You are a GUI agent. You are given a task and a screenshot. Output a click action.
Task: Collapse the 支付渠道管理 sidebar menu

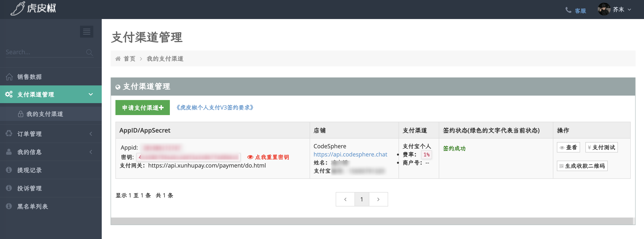(x=90, y=94)
